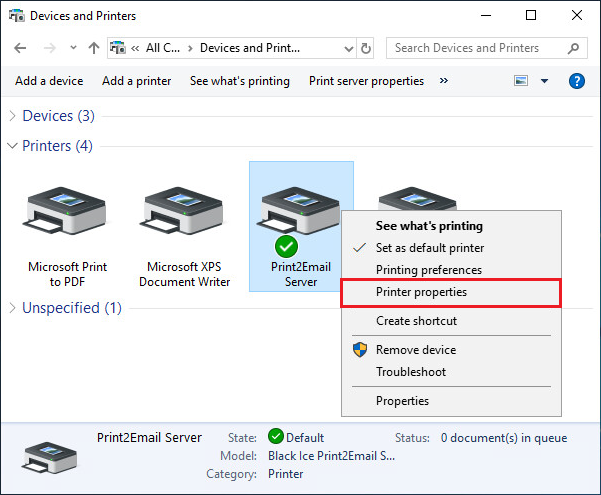Click the refresh icon beside address bar
Screen dimensions: 601x495
pyautogui.click(x=366, y=48)
